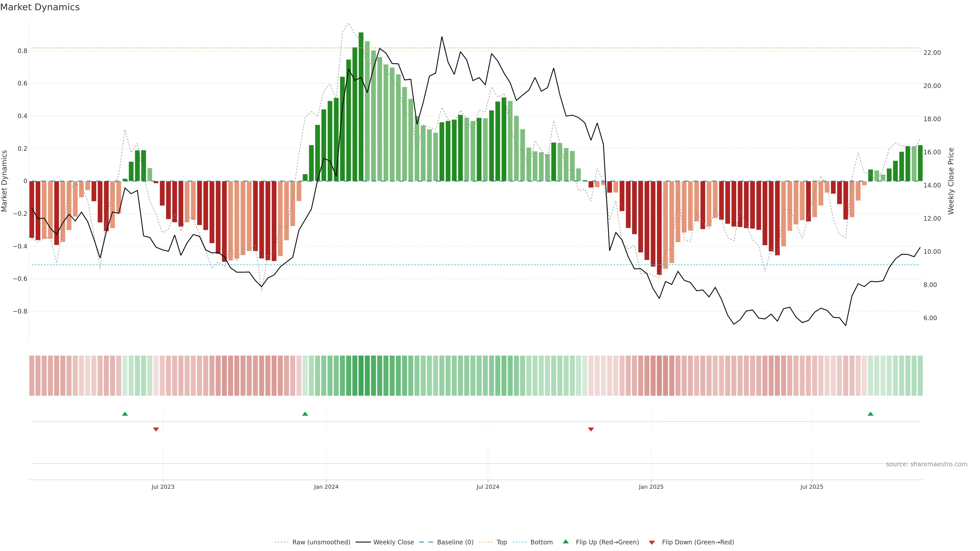Viewport: 980px width, 551px height.
Task: Click the green flip-up marker after Jul 2025
Action: (x=871, y=414)
